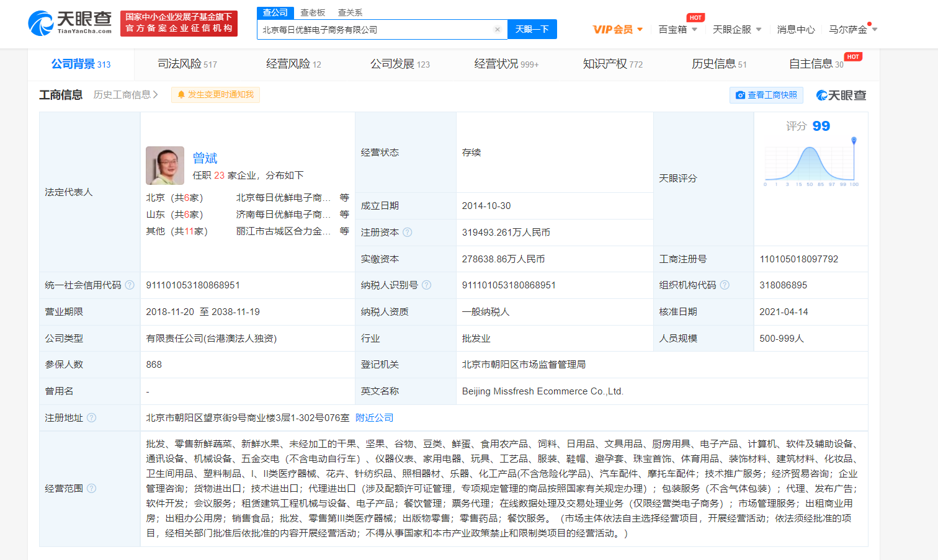Open 丽江市古城区合力金… company link
Screen dimensions: 938x560
pos(284,231)
